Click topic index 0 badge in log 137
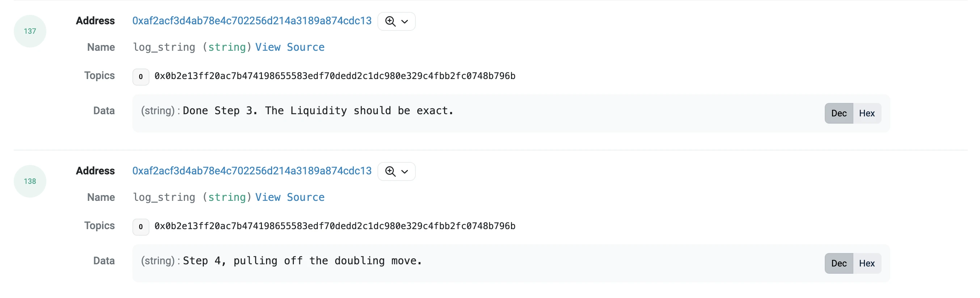This screenshot has width=980, height=298. coord(141,76)
